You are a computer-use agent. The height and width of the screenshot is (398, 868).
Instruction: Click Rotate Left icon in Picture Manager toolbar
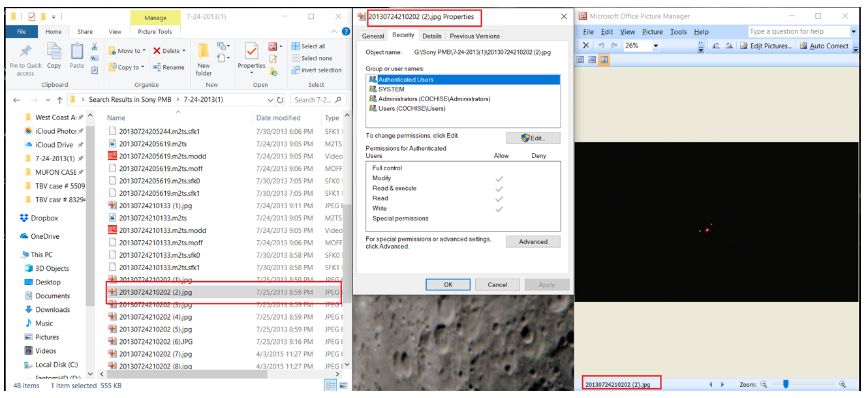(716, 46)
